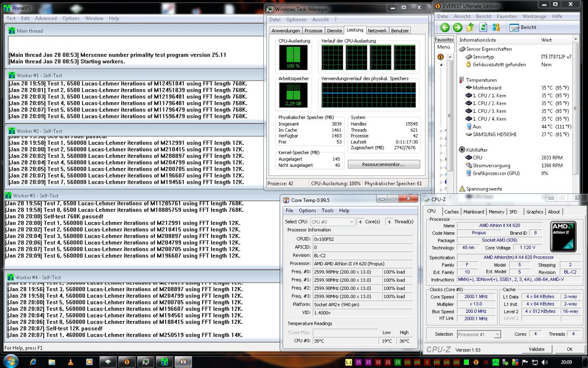Open the Select CPU dropdown in Core Temp

click(332, 222)
